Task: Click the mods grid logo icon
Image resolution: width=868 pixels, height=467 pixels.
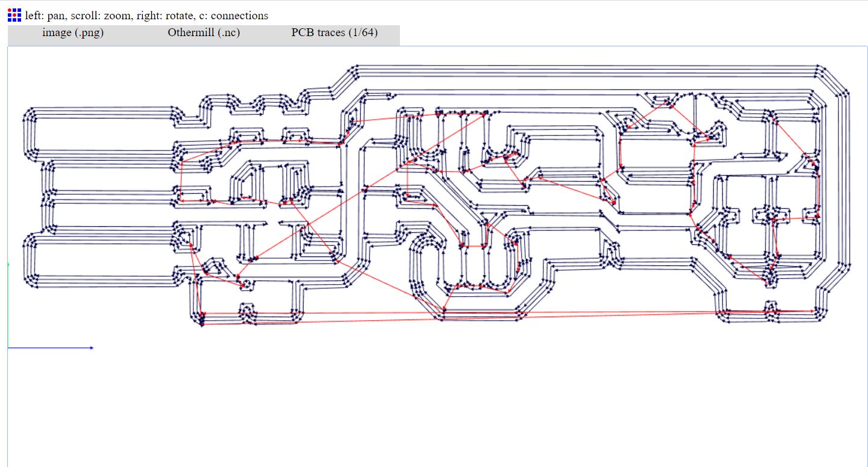Action: click(x=14, y=16)
